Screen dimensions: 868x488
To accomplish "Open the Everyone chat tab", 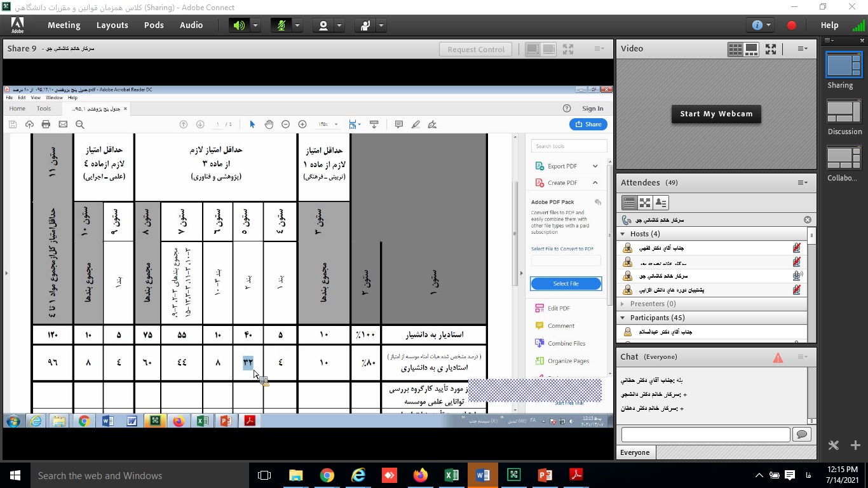I will (x=635, y=452).
